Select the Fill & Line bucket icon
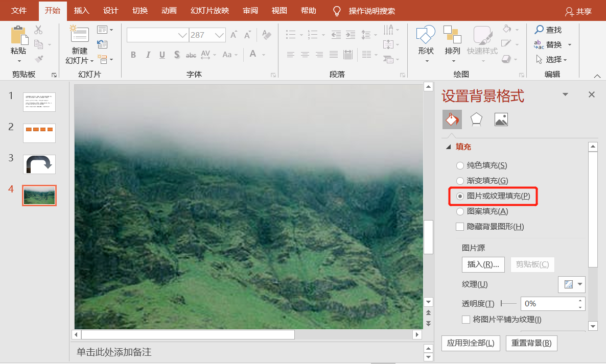This screenshot has height=364, width=606. click(x=452, y=119)
